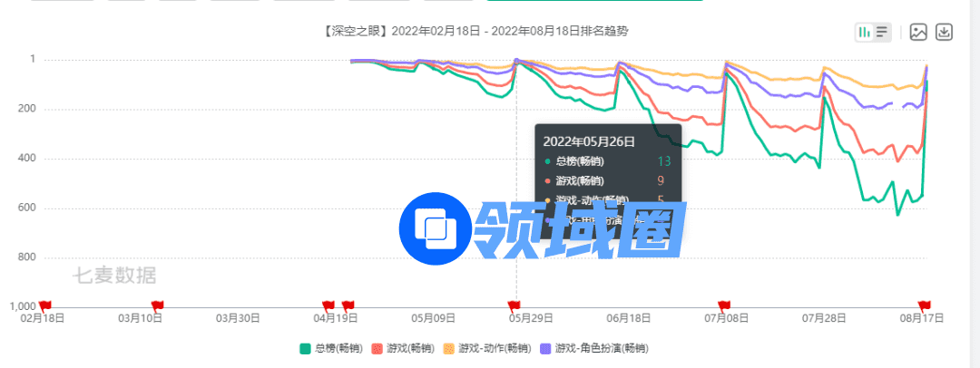
Task: Select the red flag near 05月29日
Action: [514, 306]
